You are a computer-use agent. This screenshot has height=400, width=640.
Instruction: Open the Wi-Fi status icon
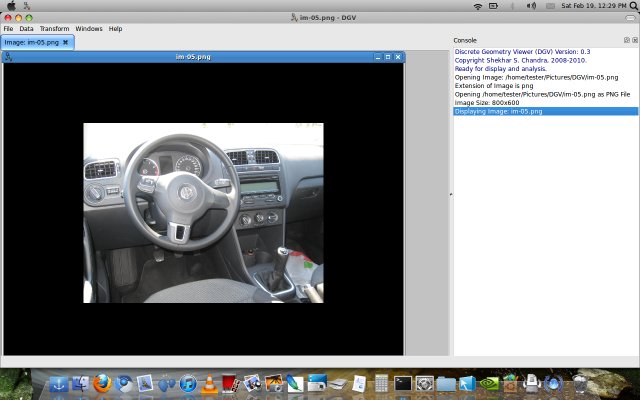pyautogui.click(x=478, y=6)
